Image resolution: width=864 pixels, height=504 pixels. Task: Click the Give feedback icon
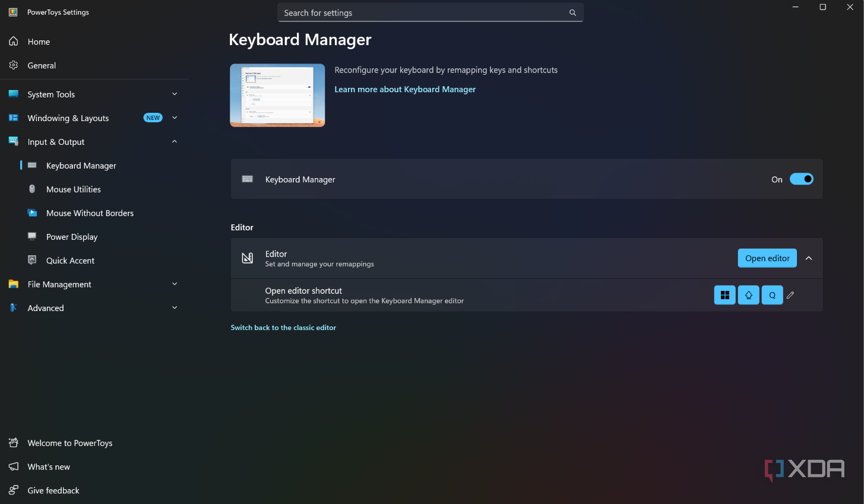tap(14, 490)
